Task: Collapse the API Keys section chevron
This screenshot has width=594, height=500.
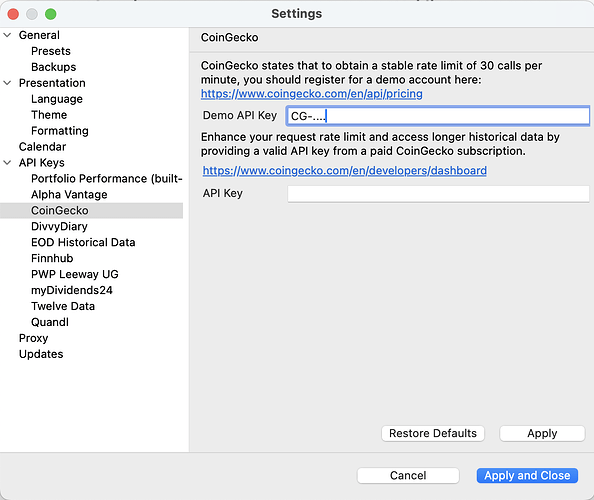Action: pos(7,163)
